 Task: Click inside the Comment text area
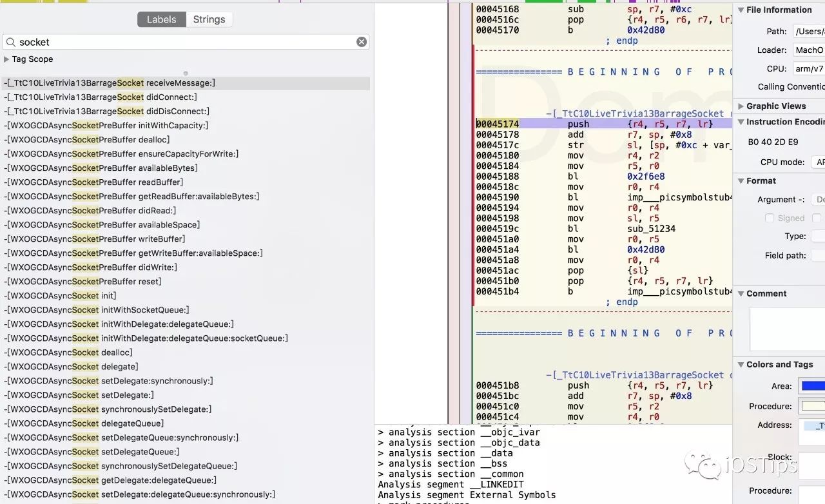click(787, 329)
